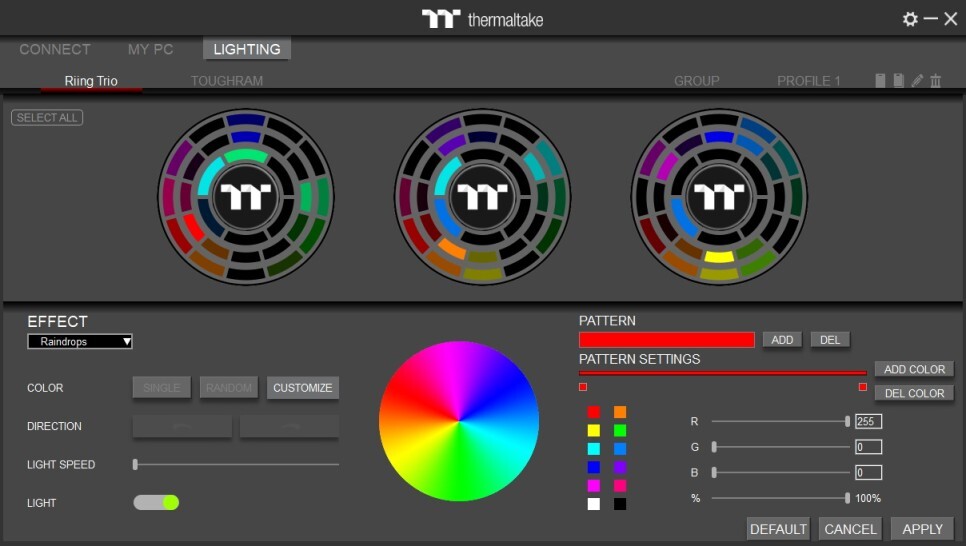Open the LIGHTING tab
Image resolution: width=966 pixels, height=546 pixels.
(246, 49)
